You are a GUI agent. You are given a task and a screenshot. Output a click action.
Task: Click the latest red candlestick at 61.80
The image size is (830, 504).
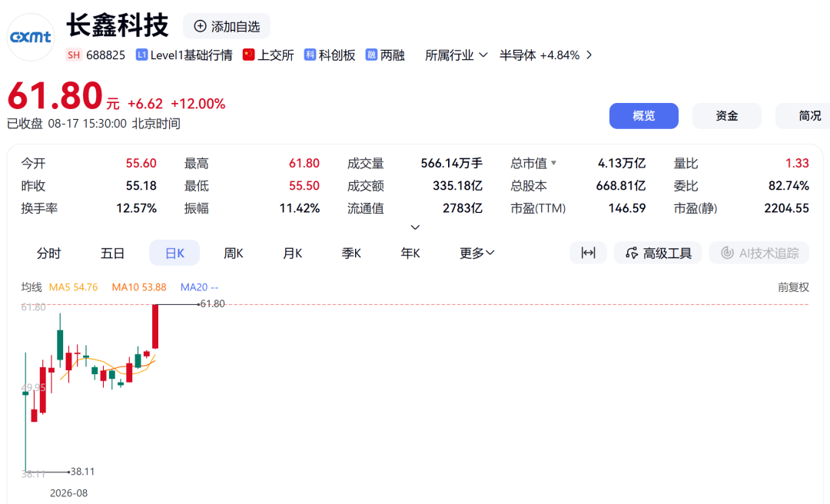tap(155, 326)
